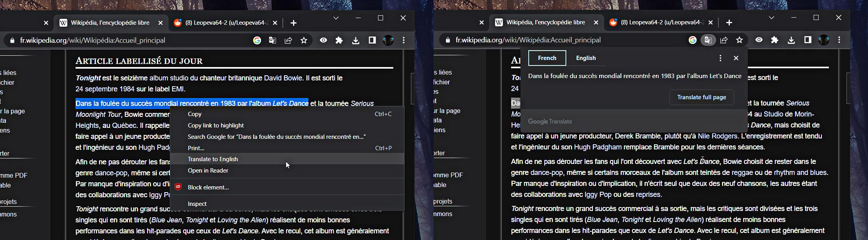The height and width of the screenshot is (240, 868).
Task: Close the Wikipédia tab in right browser
Action: click(596, 23)
